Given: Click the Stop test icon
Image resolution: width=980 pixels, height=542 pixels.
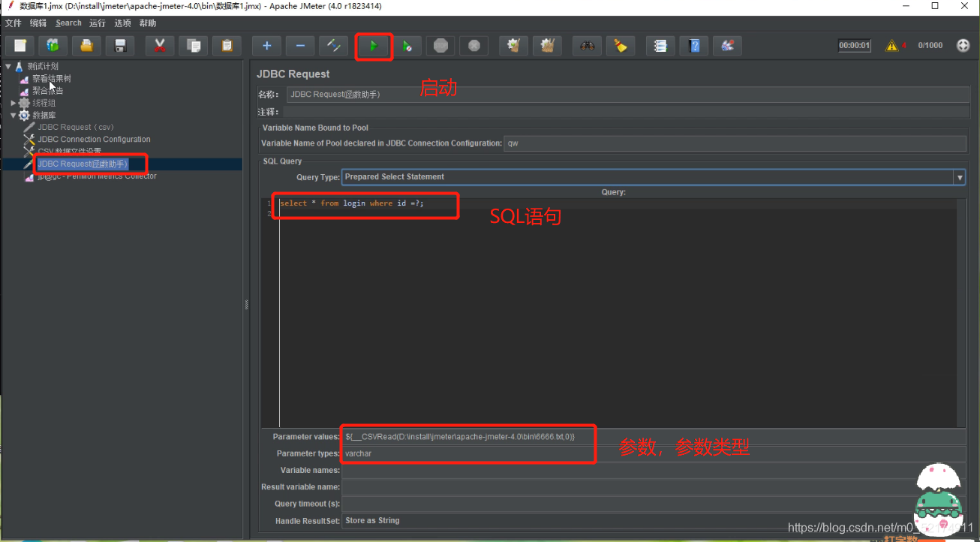Looking at the screenshot, I should (440, 46).
